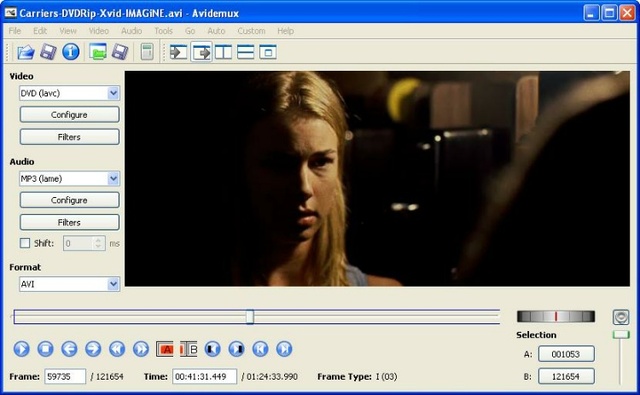640x395 pixels.
Task: Click the Stop playback button
Action: point(45,349)
